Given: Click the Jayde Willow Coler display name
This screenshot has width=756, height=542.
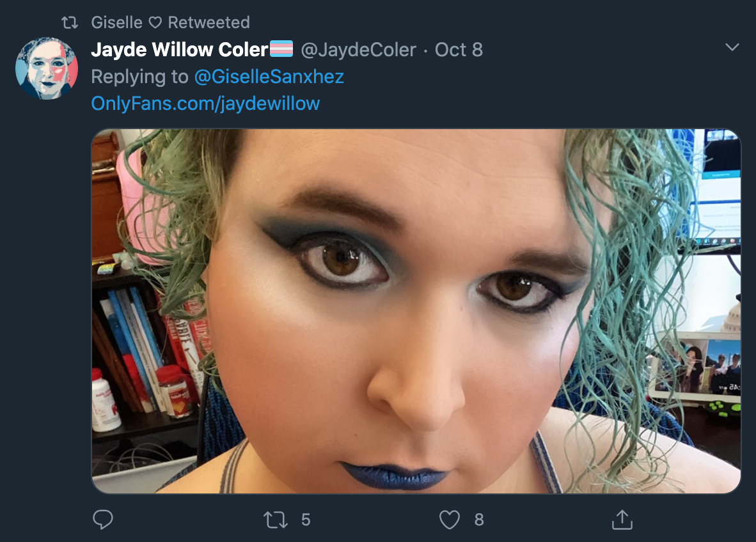Looking at the screenshot, I should (179, 50).
